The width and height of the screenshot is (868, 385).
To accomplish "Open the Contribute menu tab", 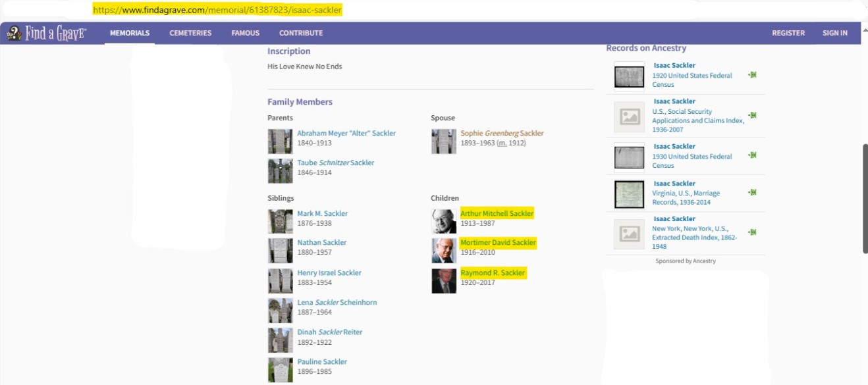I will [301, 33].
